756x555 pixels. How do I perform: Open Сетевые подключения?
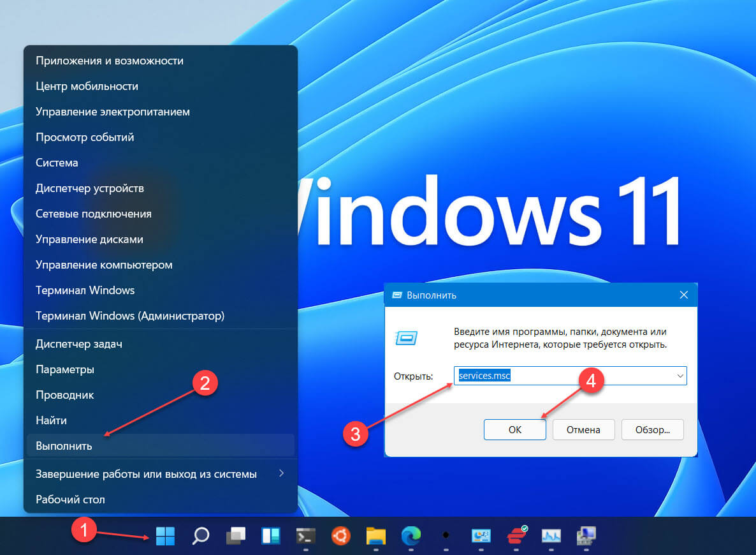(x=160, y=214)
